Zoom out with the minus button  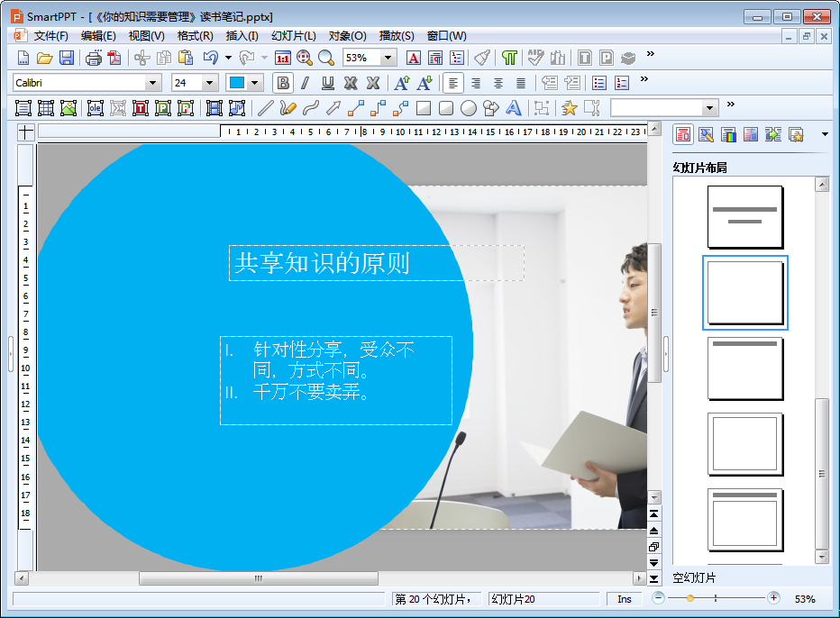[x=659, y=597]
